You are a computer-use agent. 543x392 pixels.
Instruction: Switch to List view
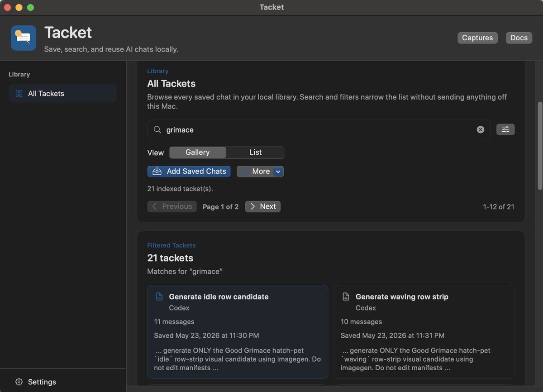(255, 153)
